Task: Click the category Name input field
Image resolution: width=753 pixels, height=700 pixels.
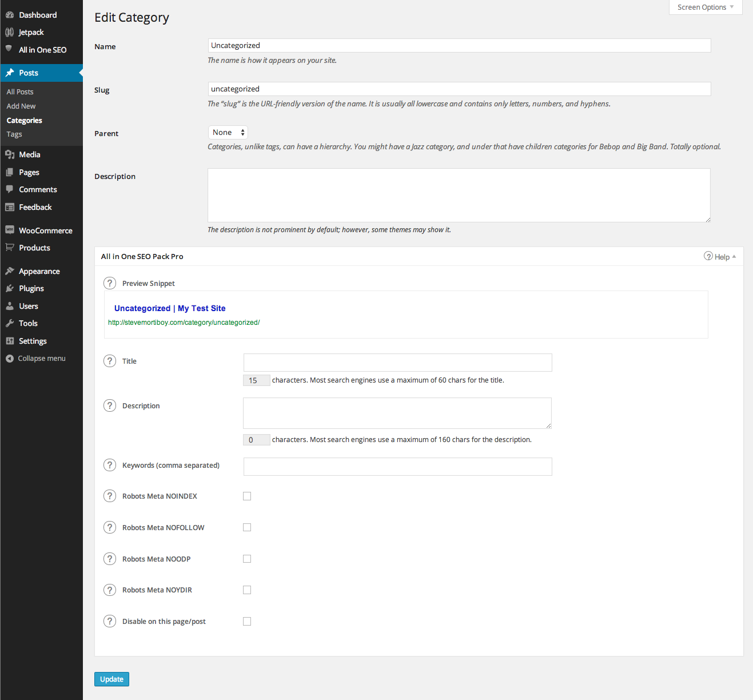Action: pos(459,46)
